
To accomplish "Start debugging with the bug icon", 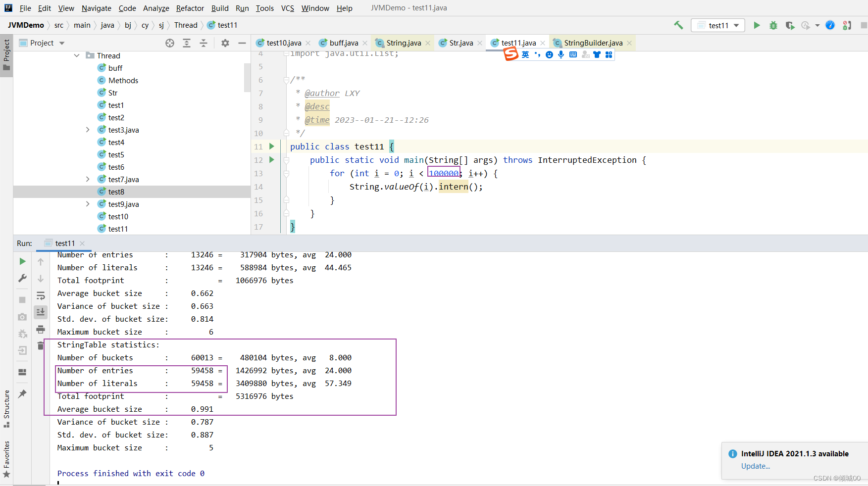I will pos(773,25).
